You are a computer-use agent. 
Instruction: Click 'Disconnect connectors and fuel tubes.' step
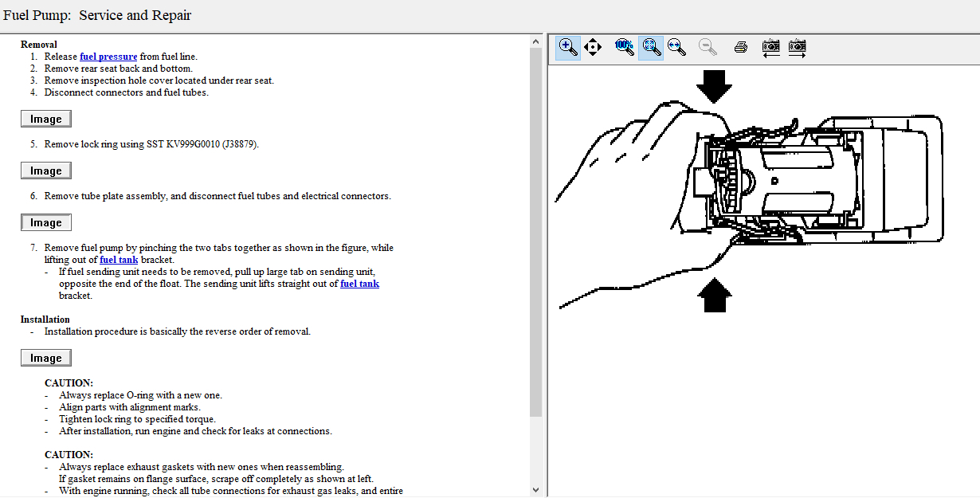[127, 92]
